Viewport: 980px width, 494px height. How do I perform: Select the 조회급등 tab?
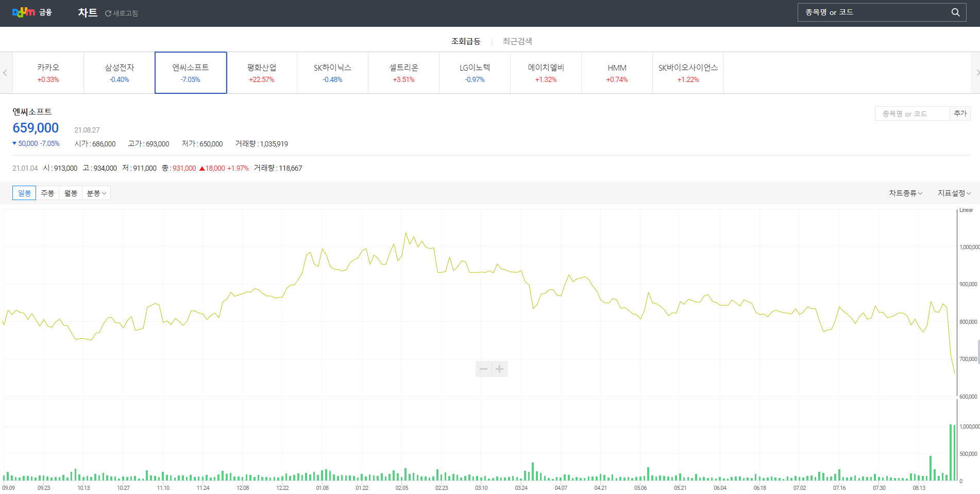(x=466, y=41)
